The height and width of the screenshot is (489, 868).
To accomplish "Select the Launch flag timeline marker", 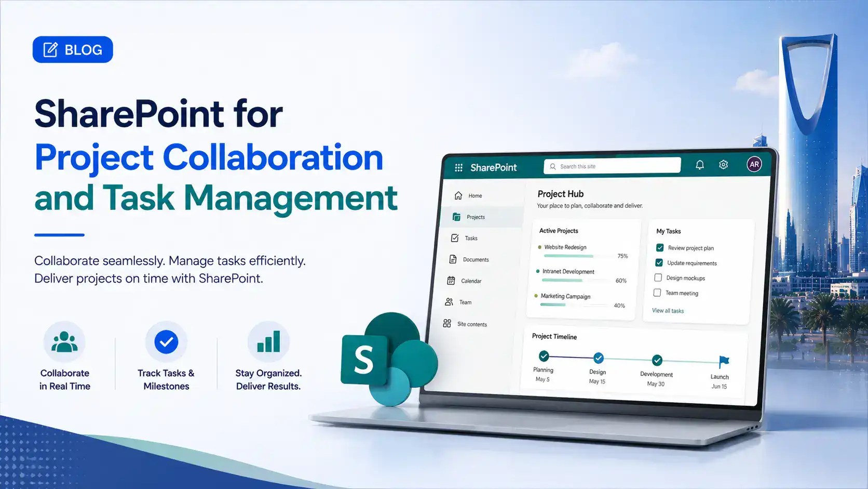I will 724,362.
